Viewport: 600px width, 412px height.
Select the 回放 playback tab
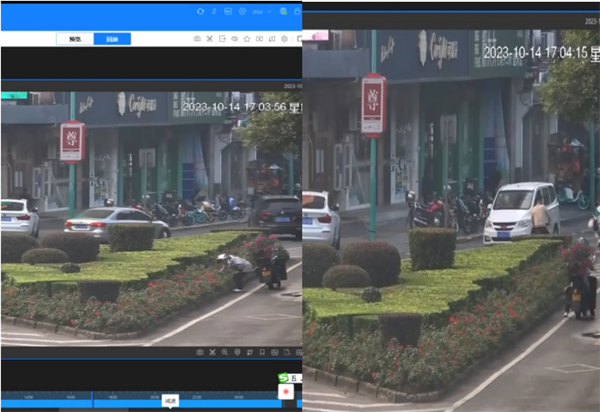[x=111, y=39]
